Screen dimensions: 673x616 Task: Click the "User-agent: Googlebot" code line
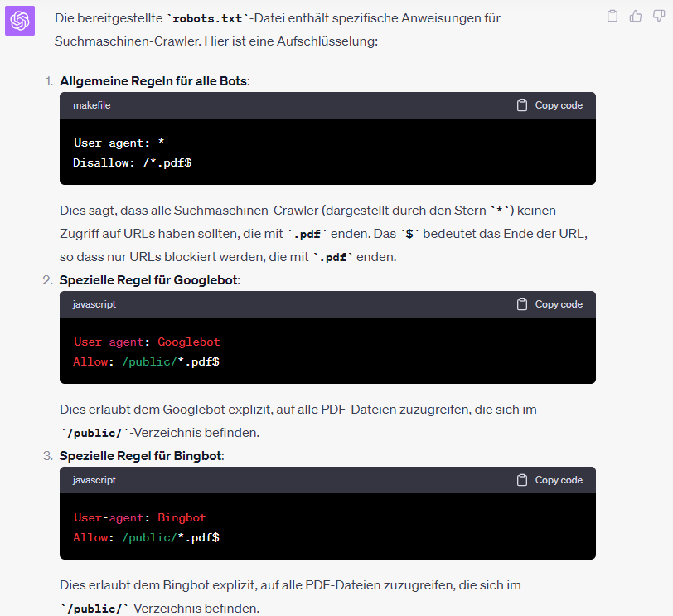pos(147,342)
